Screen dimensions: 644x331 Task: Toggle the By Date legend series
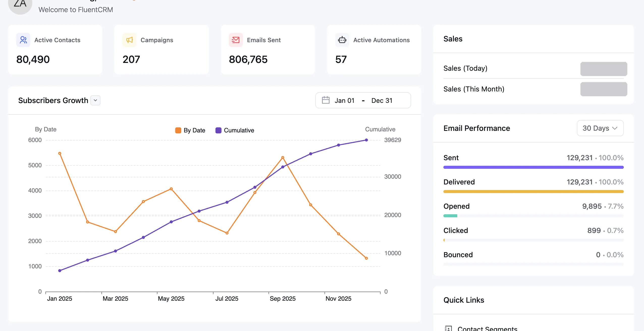190,130
